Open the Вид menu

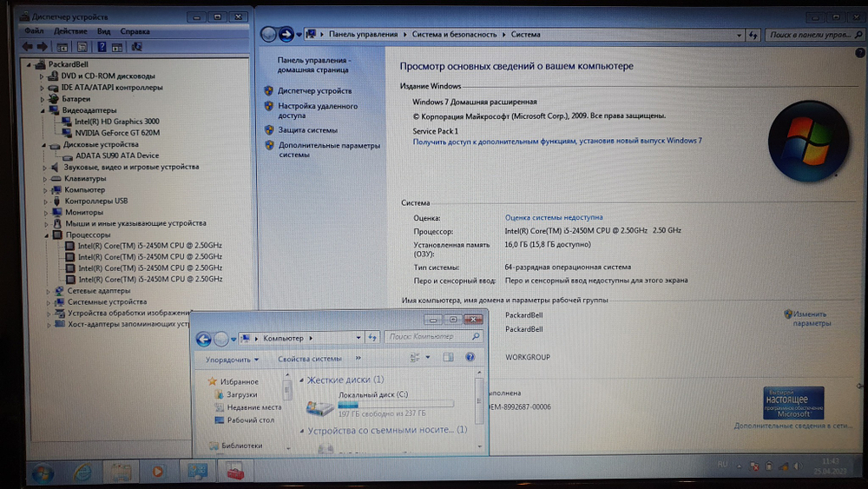tap(103, 31)
